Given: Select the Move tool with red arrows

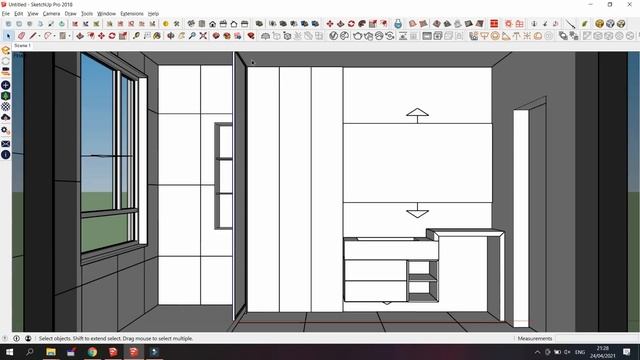Looking at the screenshot, I should tap(101, 36).
